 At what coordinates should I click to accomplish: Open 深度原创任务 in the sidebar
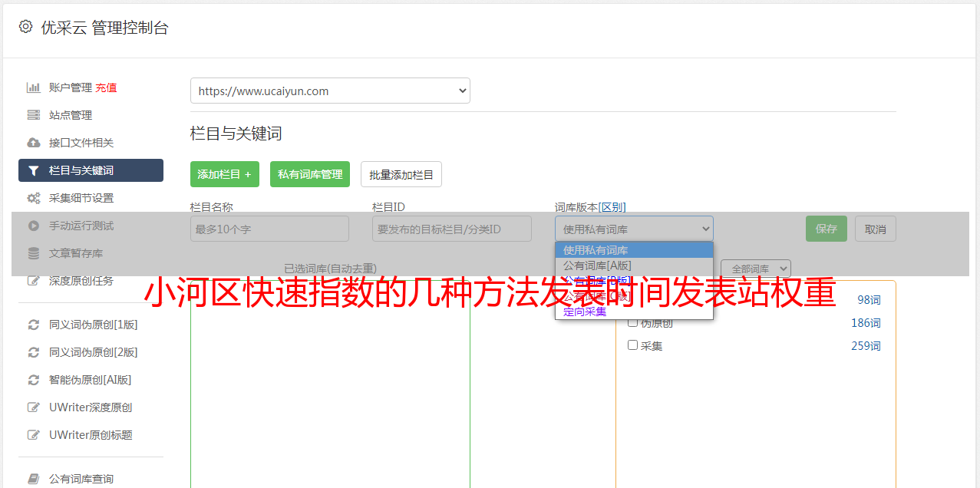(x=81, y=281)
